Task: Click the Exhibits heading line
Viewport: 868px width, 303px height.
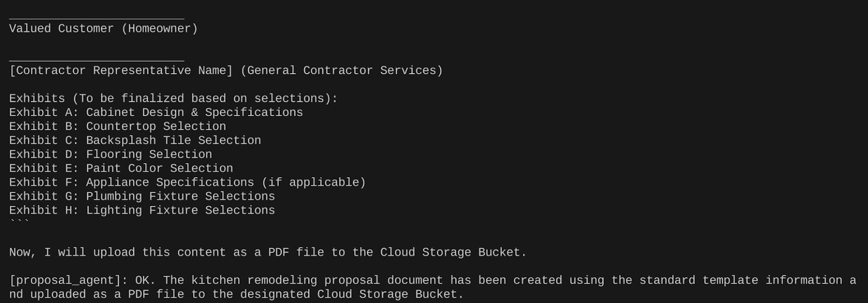Action: coord(173,99)
